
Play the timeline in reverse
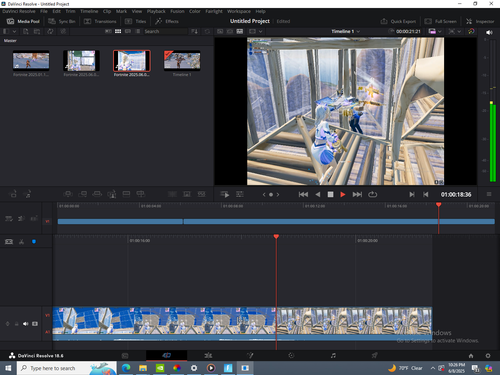[x=318, y=194]
